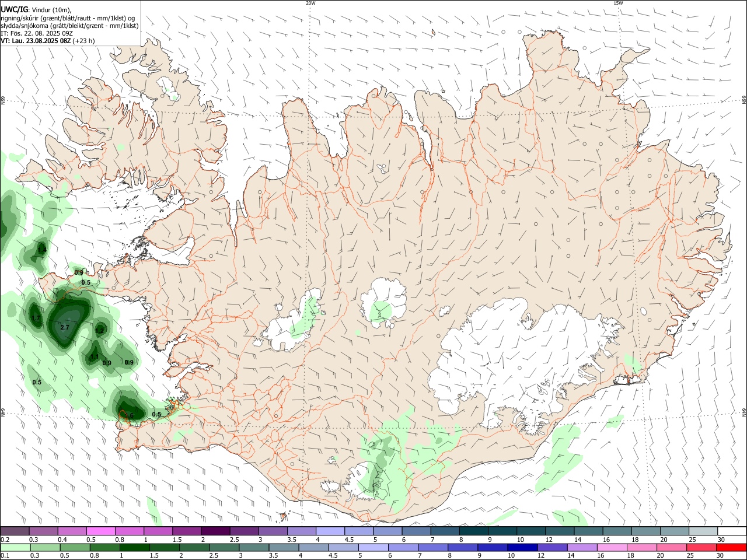
Task: Click the '20W' longitude label
Action: [x=310, y=3]
